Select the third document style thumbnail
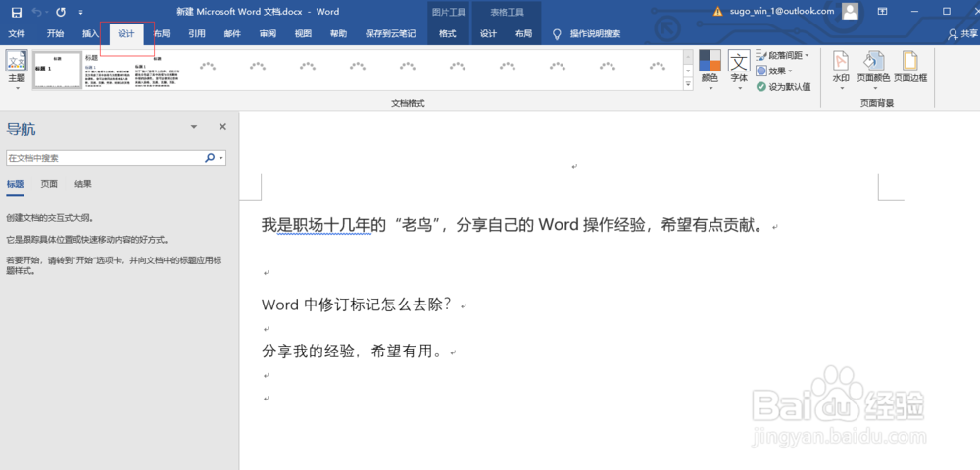 click(158, 70)
